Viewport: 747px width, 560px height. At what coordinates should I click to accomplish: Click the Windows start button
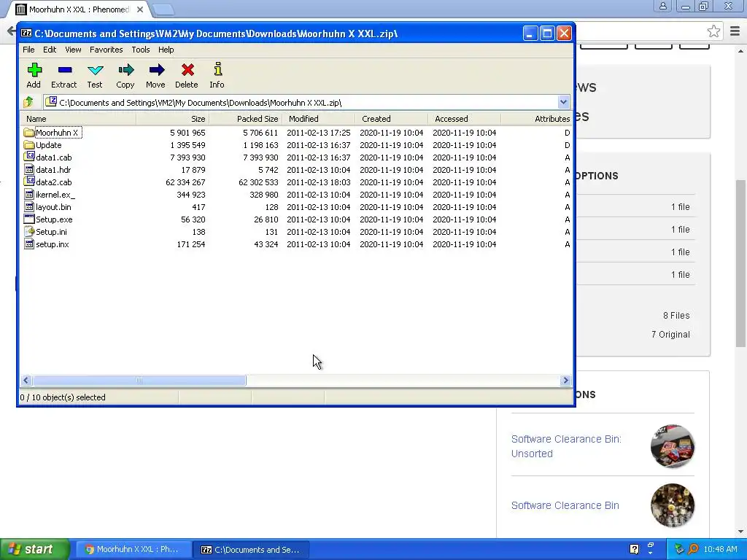tap(35, 549)
